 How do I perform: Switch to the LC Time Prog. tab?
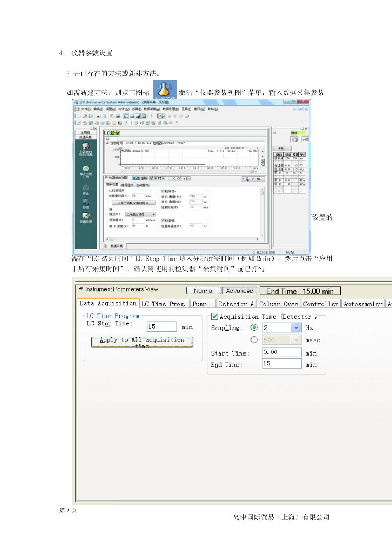click(164, 304)
